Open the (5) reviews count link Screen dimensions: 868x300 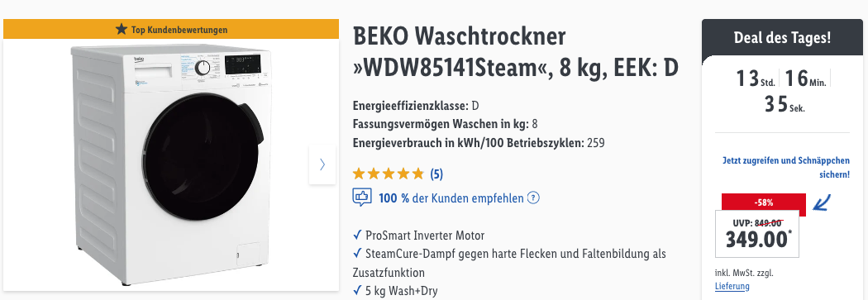coord(436,174)
